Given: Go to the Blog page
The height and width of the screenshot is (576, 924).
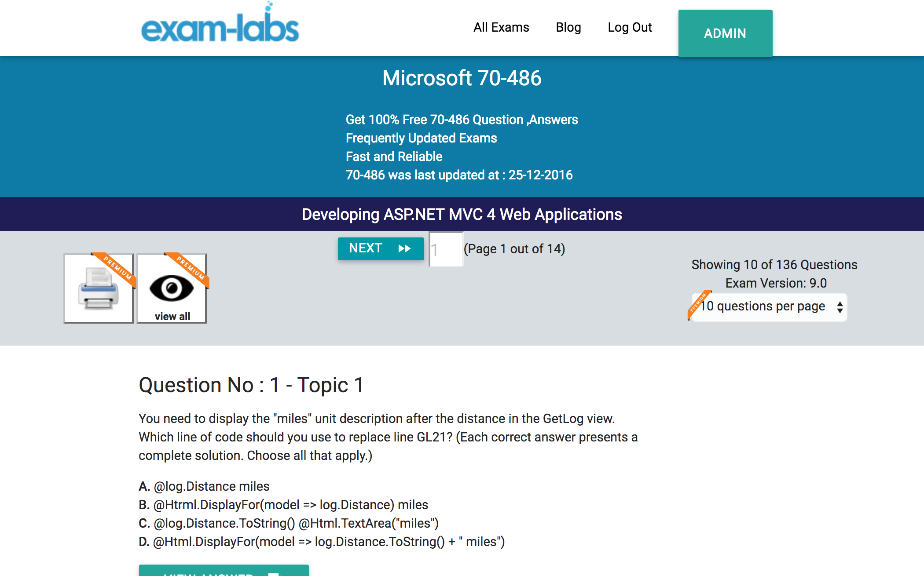Looking at the screenshot, I should (568, 27).
